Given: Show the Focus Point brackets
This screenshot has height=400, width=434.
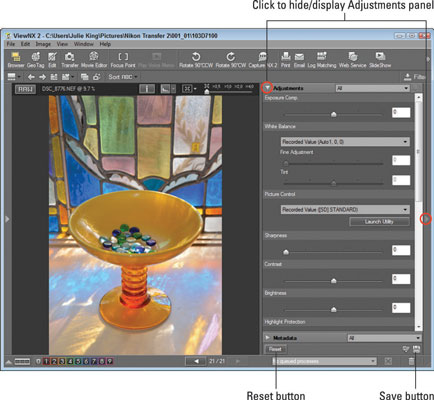Looking at the screenshot, I should pyautogui.click(x=123, y=60).
